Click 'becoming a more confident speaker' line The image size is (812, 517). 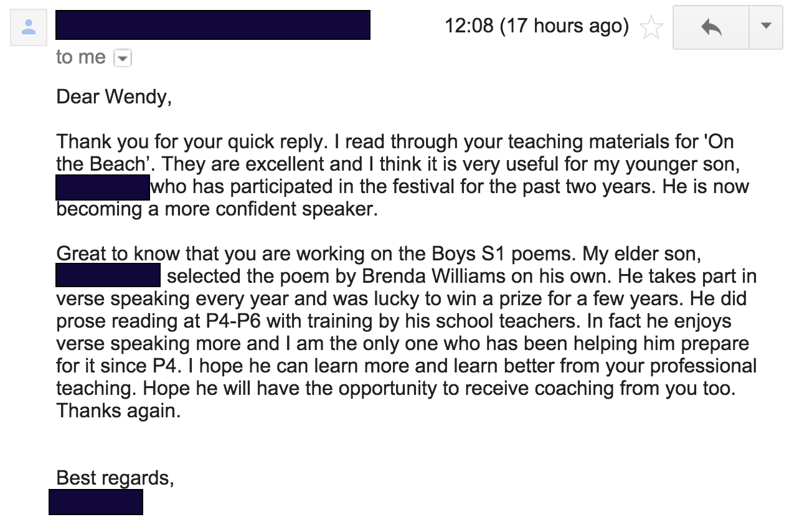217,209
